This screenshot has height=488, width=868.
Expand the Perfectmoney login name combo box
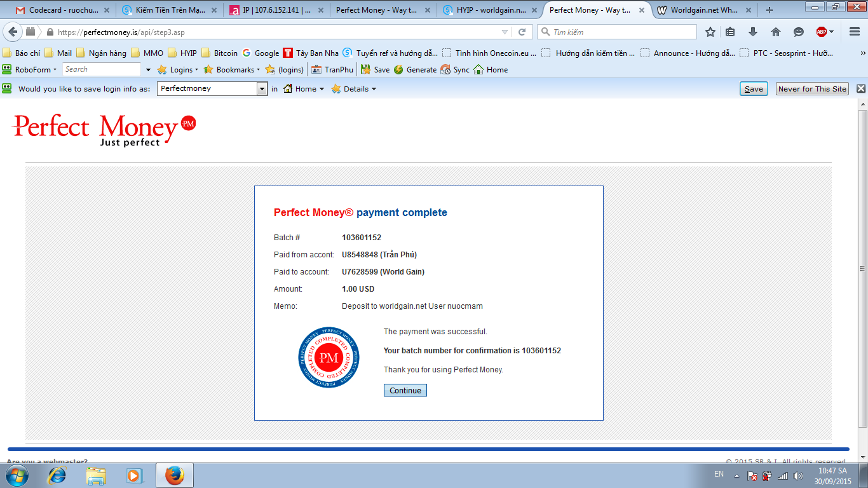[262, 89]
